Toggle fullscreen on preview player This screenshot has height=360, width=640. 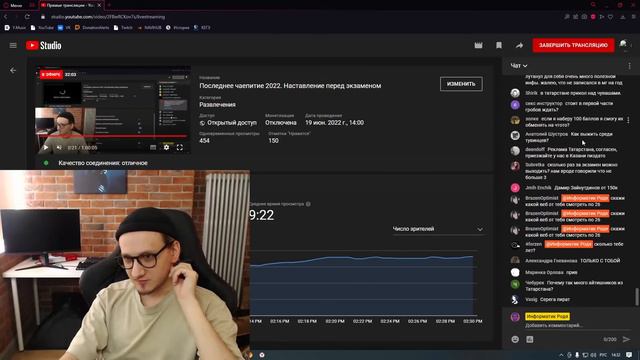pyautogui.click(x=180, y=147)
